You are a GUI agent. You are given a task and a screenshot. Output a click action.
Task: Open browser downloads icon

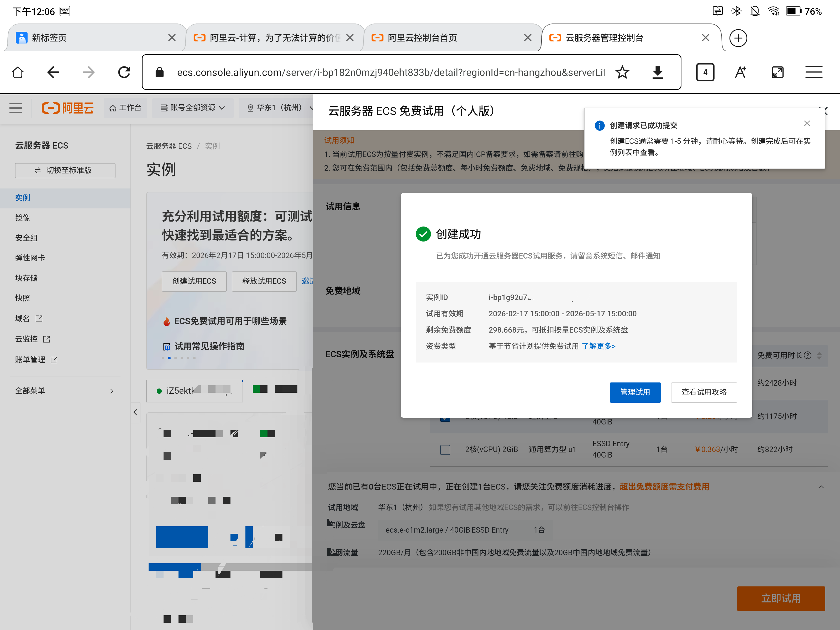(x=658, y=72)
